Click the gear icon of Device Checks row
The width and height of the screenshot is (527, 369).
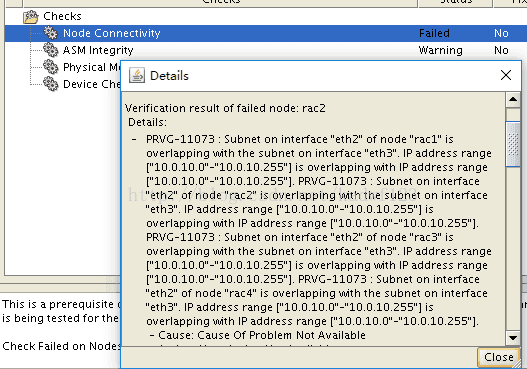point(51,84)
